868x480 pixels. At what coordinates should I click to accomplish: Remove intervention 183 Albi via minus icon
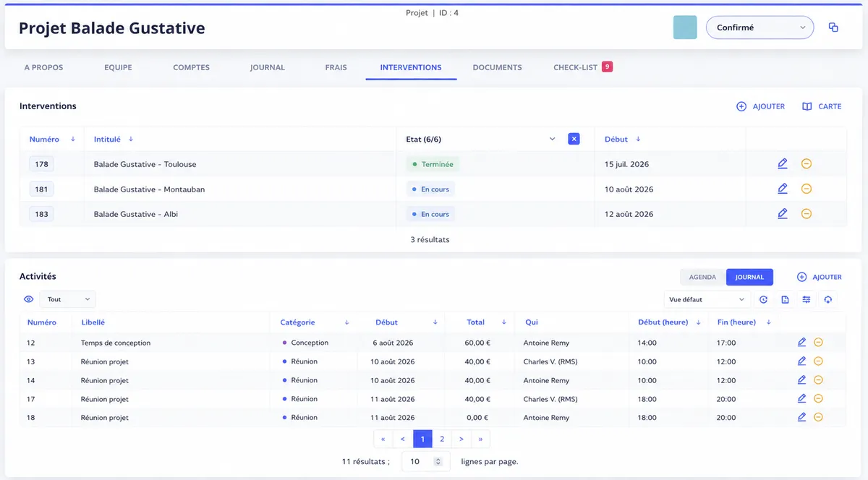[x=807, y=214]
